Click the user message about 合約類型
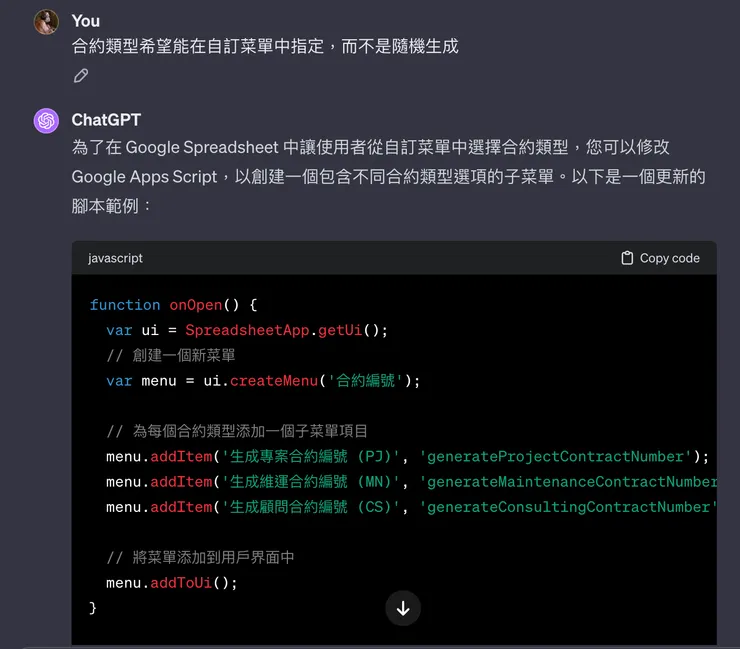The width and height of the screenshot is (740, 649). tap(265, 46)
